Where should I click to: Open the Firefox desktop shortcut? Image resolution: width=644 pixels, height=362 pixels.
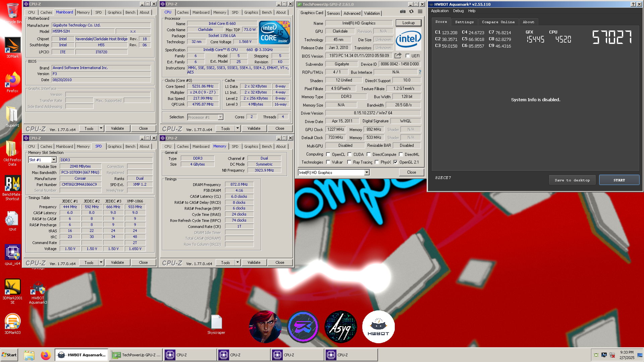(x=12, y=82)
